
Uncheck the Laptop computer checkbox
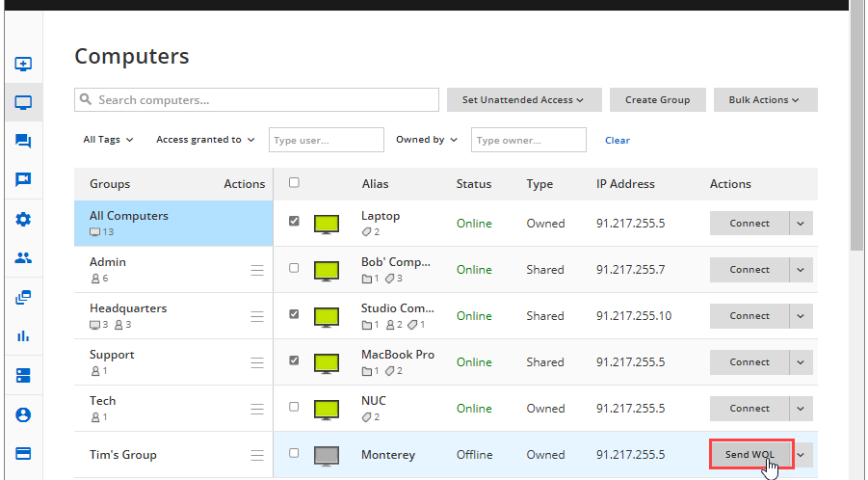point(294,222)
